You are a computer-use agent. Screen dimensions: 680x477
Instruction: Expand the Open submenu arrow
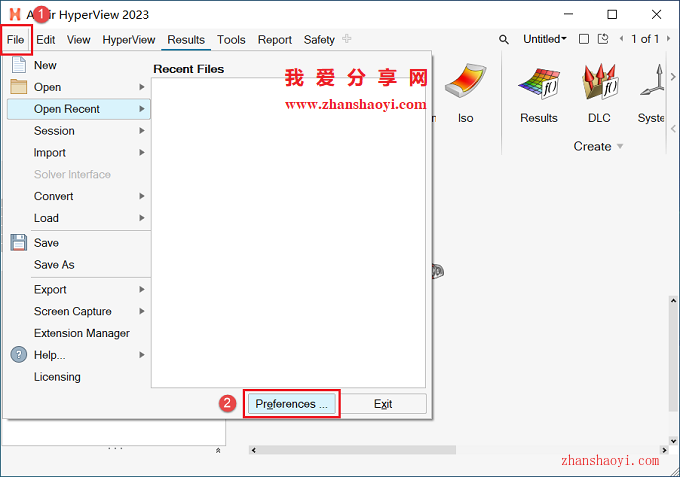(142, 87)
